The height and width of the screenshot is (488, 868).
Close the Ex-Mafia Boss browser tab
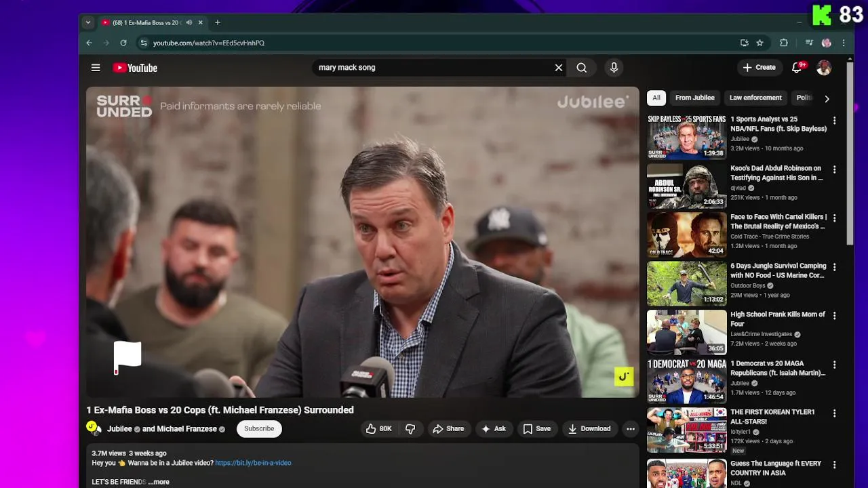coord(200,22)
